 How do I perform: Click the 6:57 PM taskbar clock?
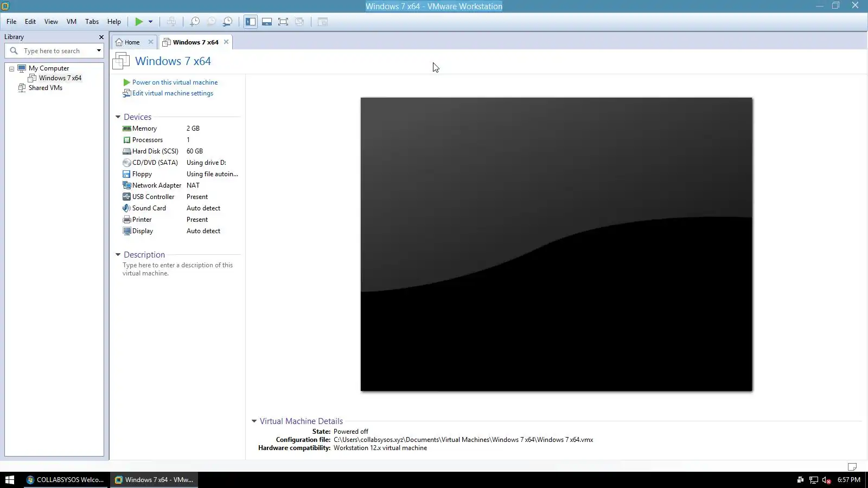click(849, 480)
